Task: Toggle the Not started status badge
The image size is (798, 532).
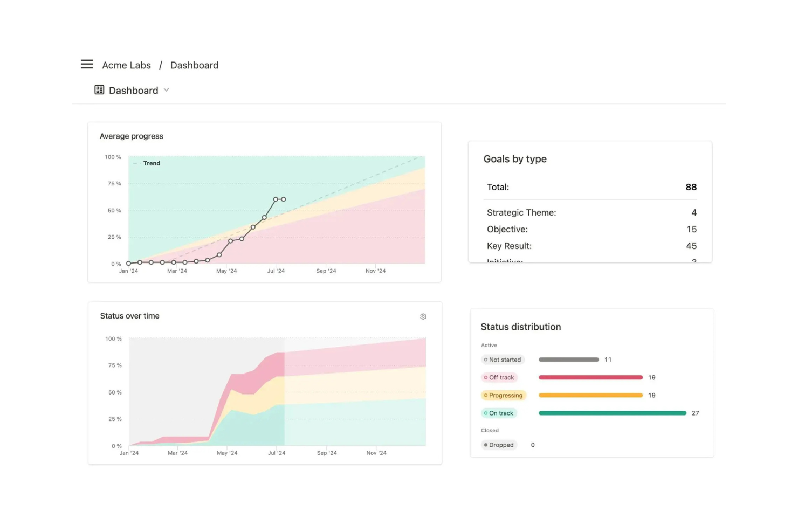Action: tap(503, 360)
